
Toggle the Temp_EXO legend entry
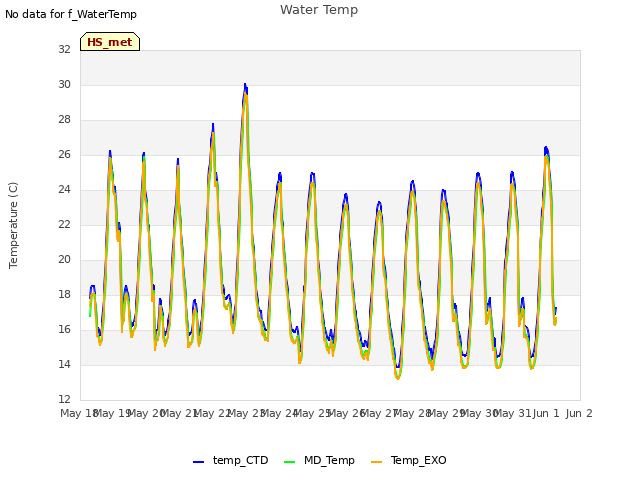[x=409, y=460]
